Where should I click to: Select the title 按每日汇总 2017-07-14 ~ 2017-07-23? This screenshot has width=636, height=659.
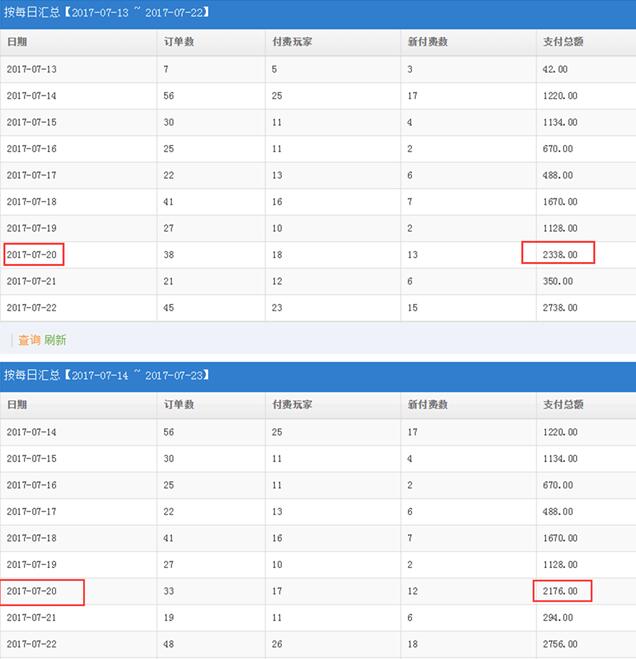[x=106, y=375]
